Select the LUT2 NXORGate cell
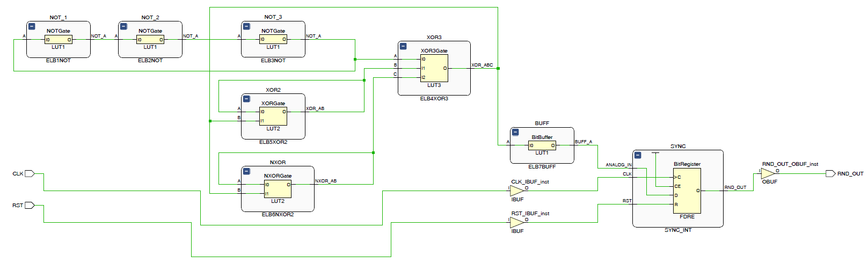868x263 pixels. click(x=278, y=189)
